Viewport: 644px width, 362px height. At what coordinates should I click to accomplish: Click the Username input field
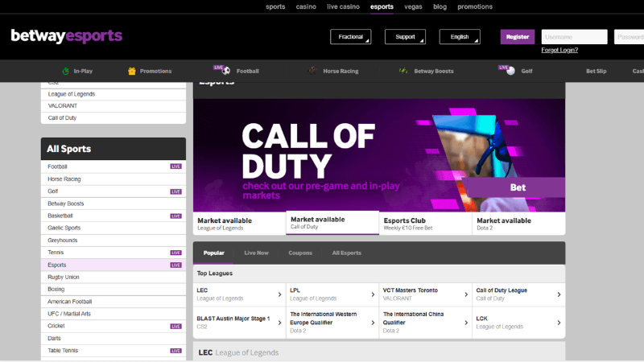click(x=574, y=37)
